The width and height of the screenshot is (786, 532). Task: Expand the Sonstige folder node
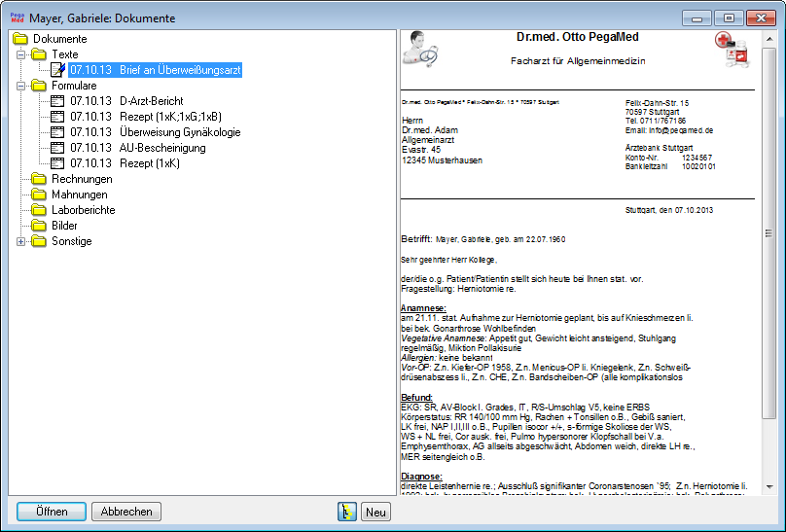click(x=21, y=241)
